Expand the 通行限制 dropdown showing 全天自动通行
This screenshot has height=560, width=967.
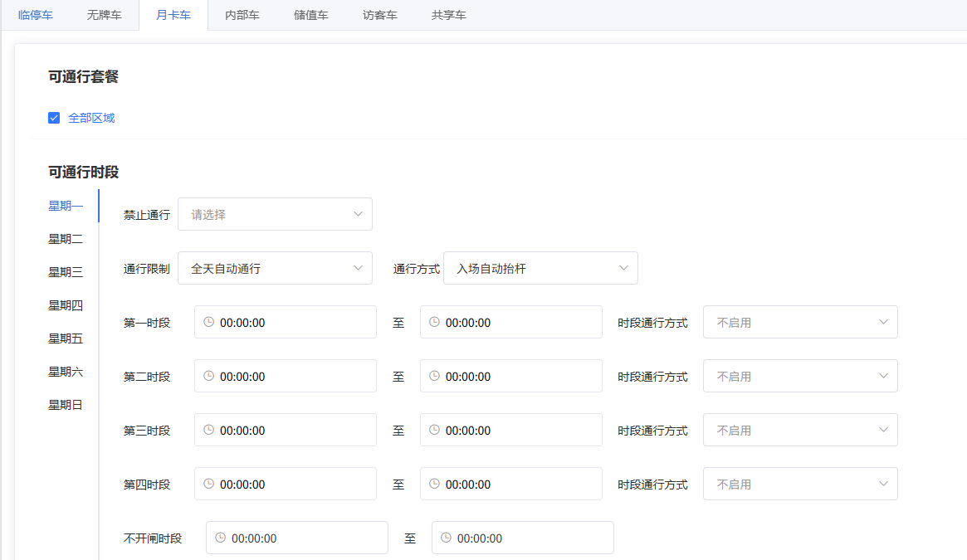click(275, 268)
